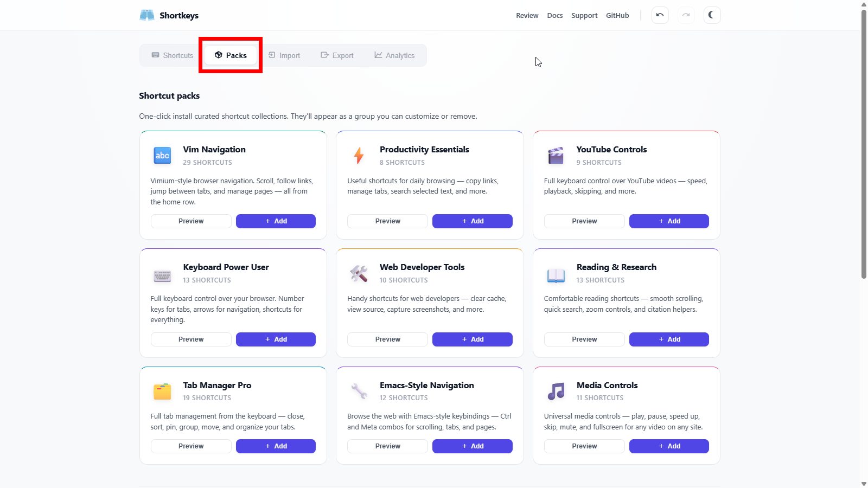The height and width of the screenshot is (488, 868).
Task: Click the page vertical scrollbar
Action: tap(864, 141)
